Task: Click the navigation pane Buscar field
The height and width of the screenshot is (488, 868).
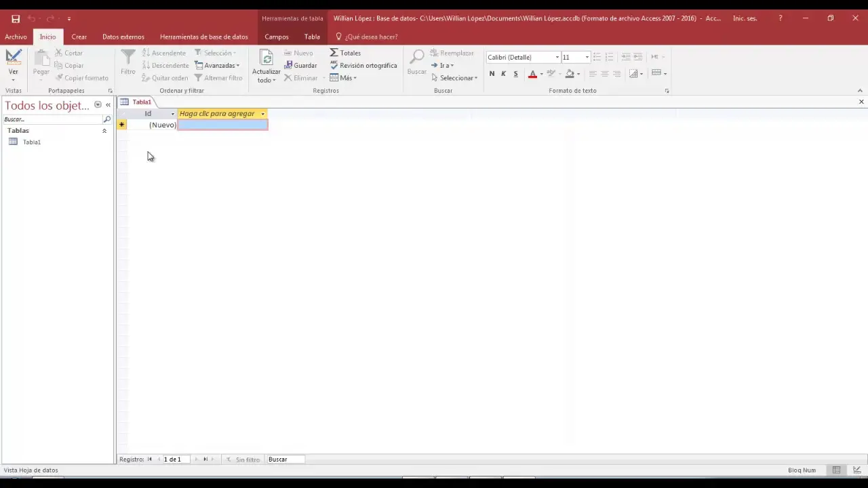Action: [52, 119]
